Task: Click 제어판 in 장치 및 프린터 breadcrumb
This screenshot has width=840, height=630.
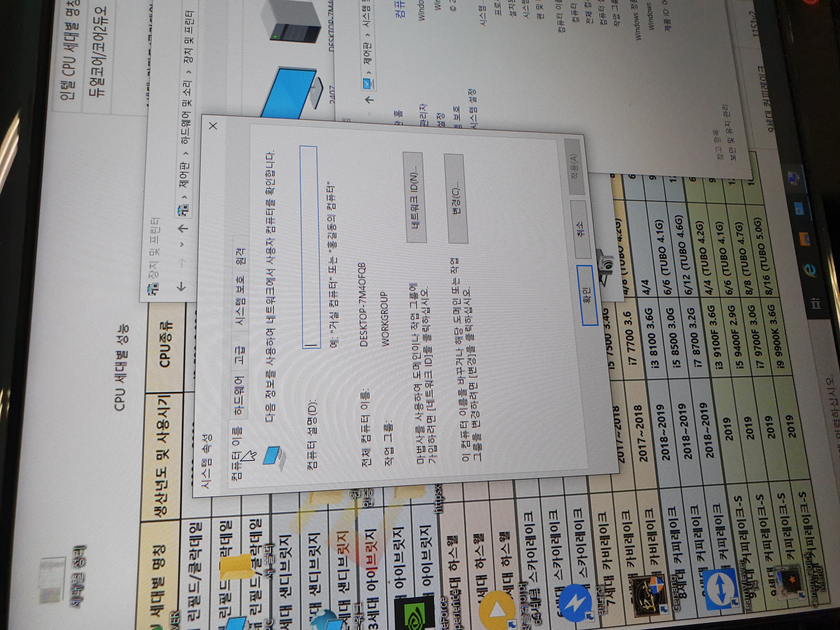Action: [x=185, y=175]
